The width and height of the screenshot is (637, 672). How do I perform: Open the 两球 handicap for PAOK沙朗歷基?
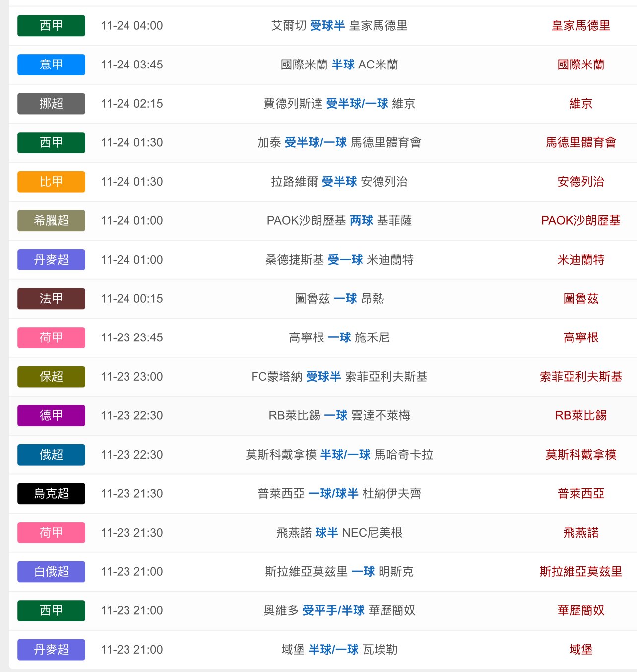point(361,221)
